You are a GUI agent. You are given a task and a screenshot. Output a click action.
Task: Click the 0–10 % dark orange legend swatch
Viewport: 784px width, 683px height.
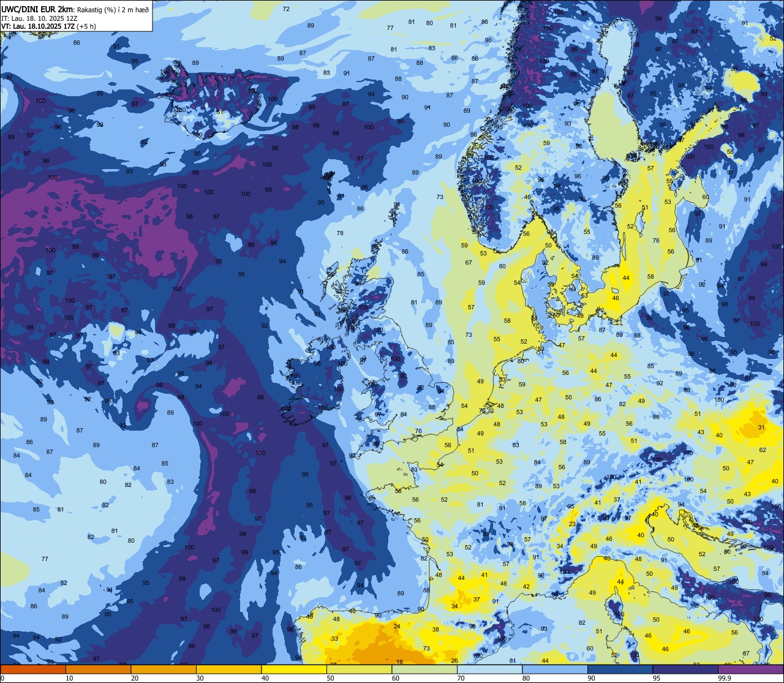click(x=33, y=669)
